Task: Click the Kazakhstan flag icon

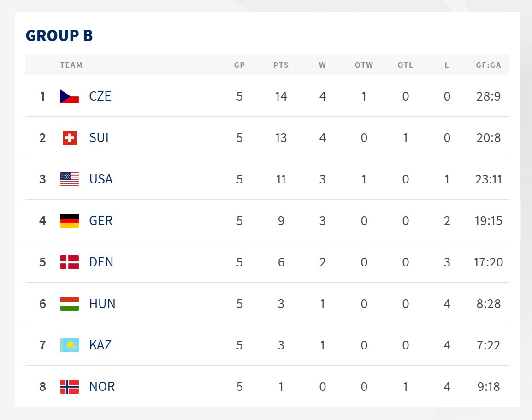Action: [x=70, y=345]
